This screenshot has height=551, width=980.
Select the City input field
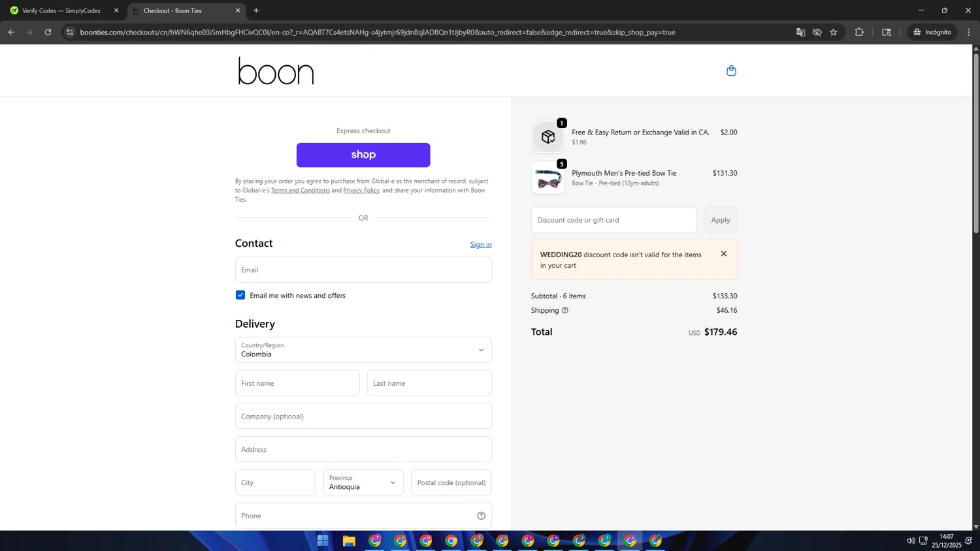coord(275,482)
